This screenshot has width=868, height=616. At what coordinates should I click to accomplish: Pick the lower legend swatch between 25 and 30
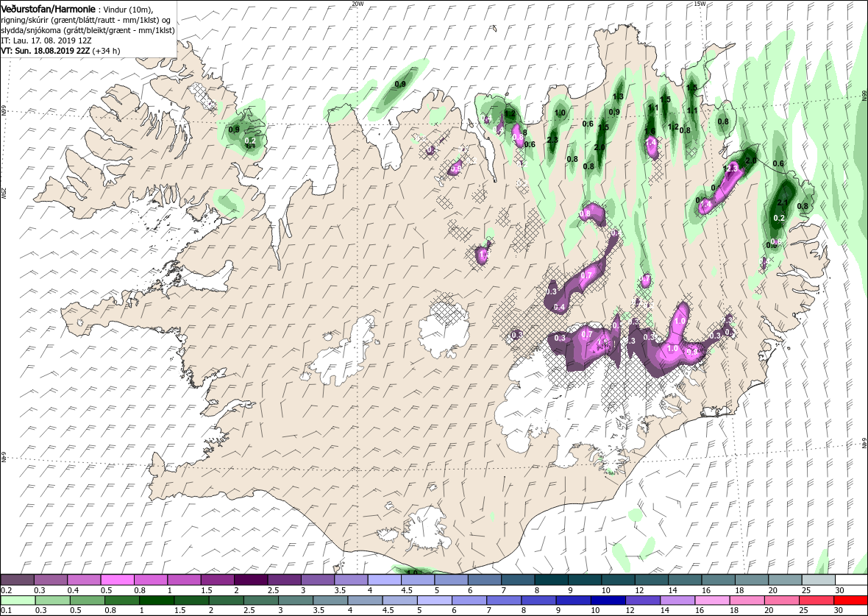point(816,601)
